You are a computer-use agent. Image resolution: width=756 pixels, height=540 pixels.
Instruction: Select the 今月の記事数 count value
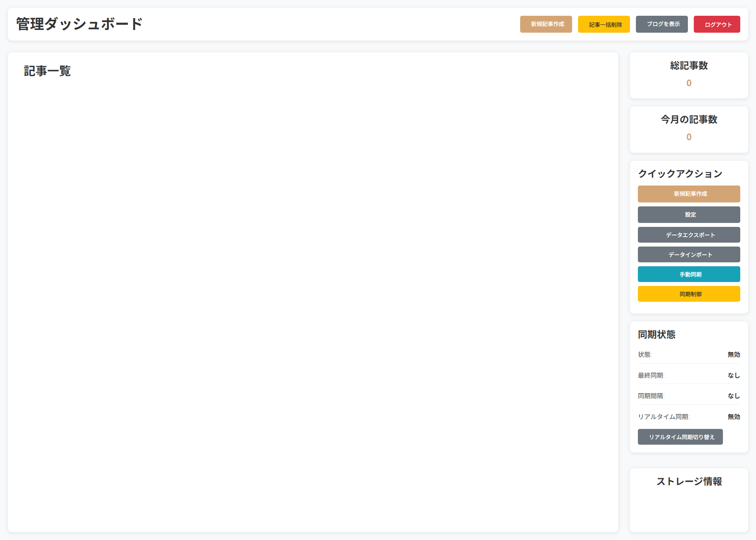coord(689,137)
